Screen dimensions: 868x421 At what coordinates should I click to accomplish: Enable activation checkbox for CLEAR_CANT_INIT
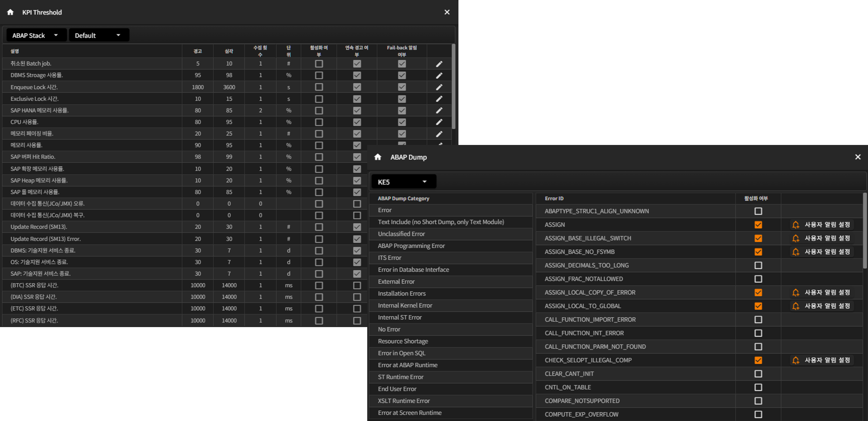(x=758, y=374)
